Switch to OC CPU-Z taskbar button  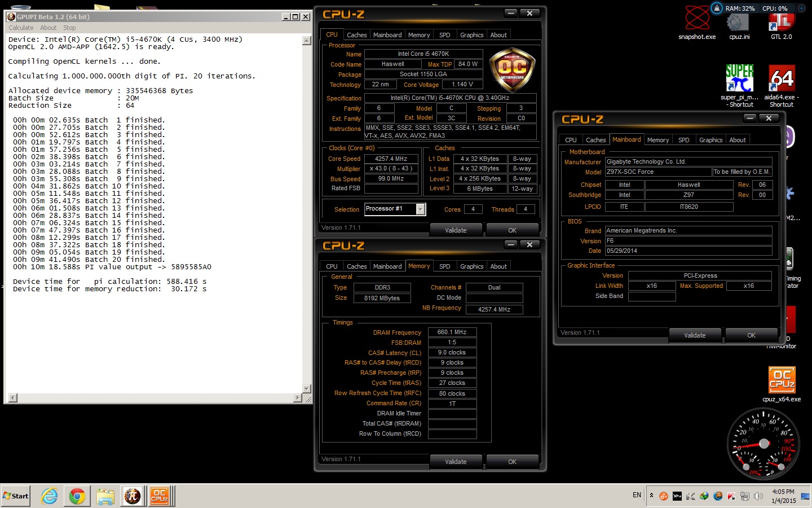(x=161, y=496)
